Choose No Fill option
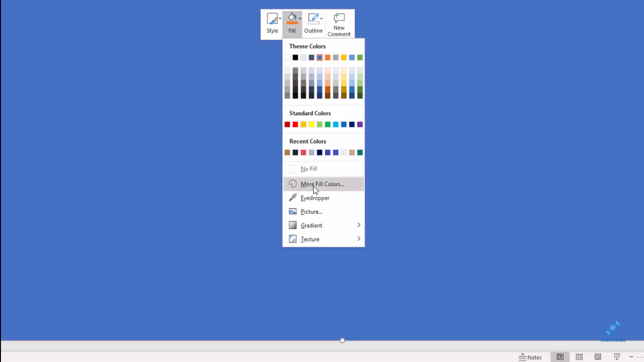The height and width of the screenshot is (362, 644). pyautogui.click(x=323, y=169)
